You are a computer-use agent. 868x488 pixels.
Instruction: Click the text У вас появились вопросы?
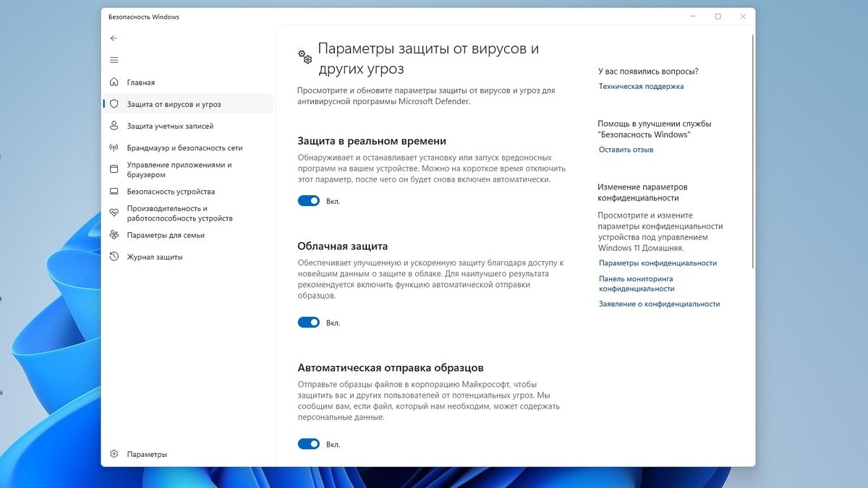pyautogui.click(x=648, y=72)
